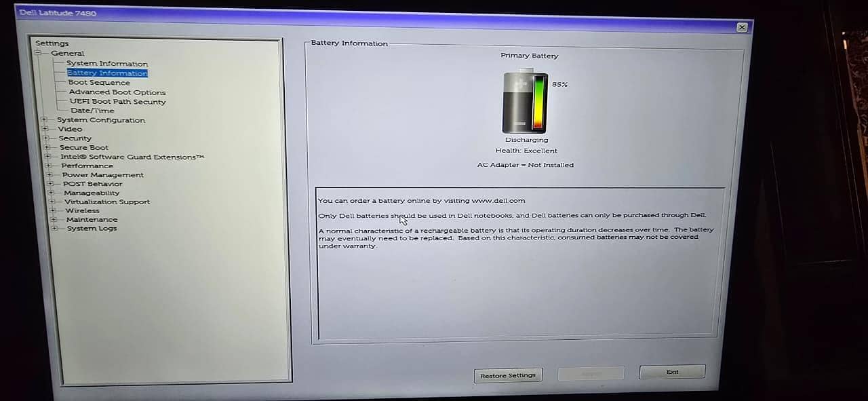The width and height of the screenshot is (868, 401).
Task: Select the Power Management label
Action: click(103, 174)
